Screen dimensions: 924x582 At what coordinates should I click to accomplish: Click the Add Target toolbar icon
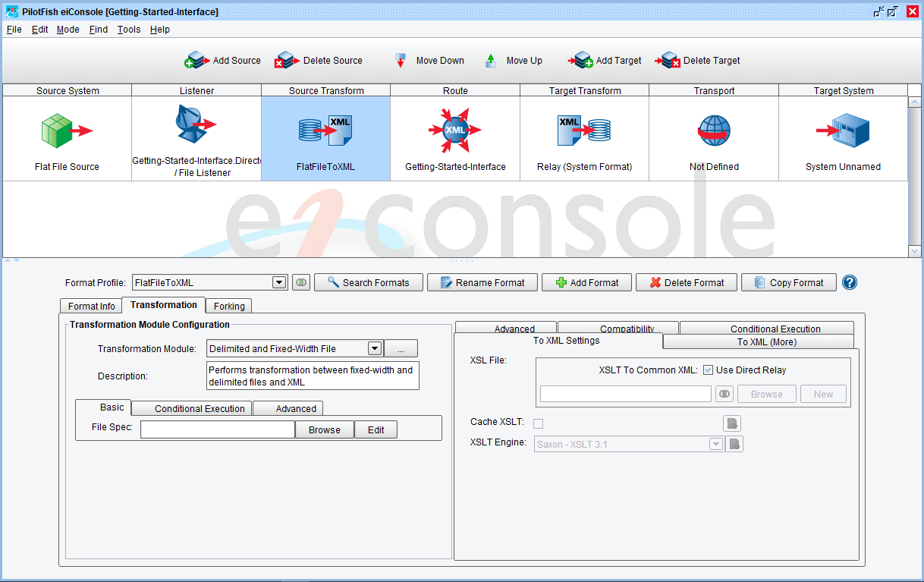(x=580, y=61)
